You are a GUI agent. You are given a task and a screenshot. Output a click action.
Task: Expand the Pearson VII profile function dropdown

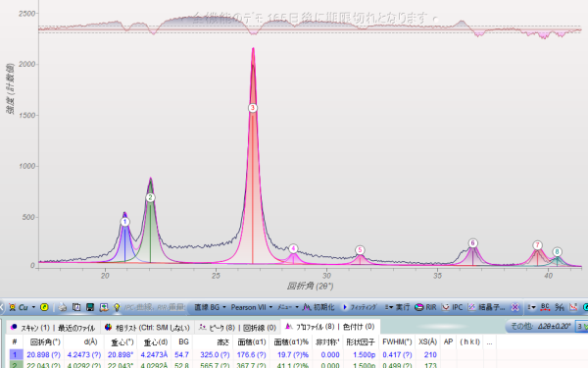pos(251,307)
